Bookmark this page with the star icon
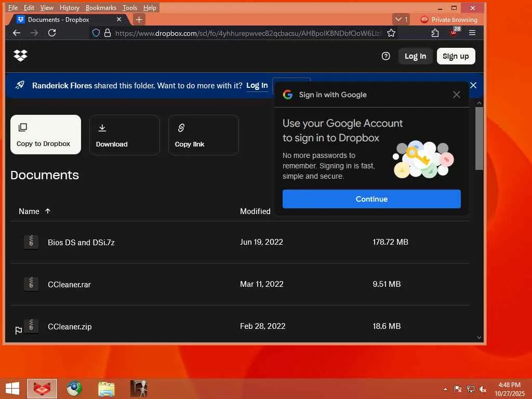 click(391, 33)
